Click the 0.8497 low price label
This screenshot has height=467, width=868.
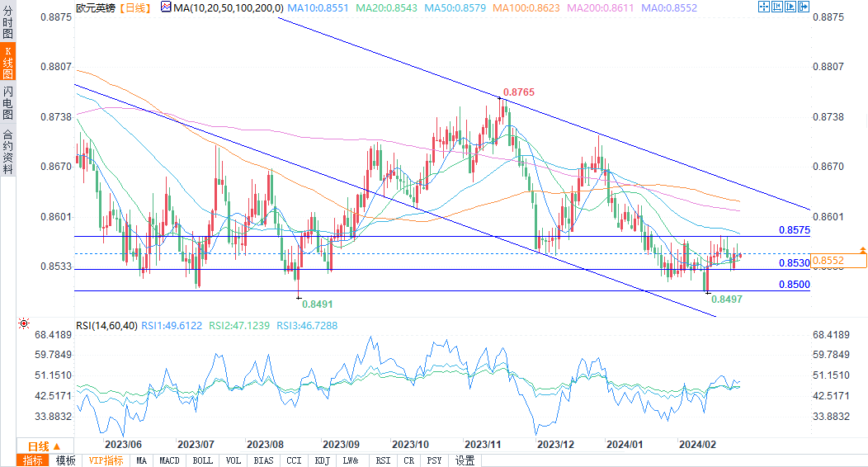click(727, 299)
